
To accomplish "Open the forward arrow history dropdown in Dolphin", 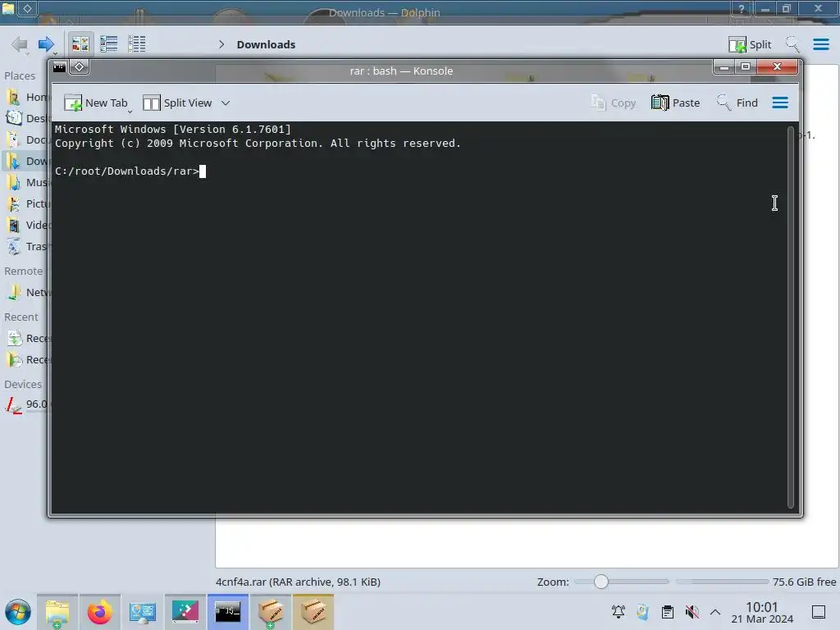I will pos(55,53).
